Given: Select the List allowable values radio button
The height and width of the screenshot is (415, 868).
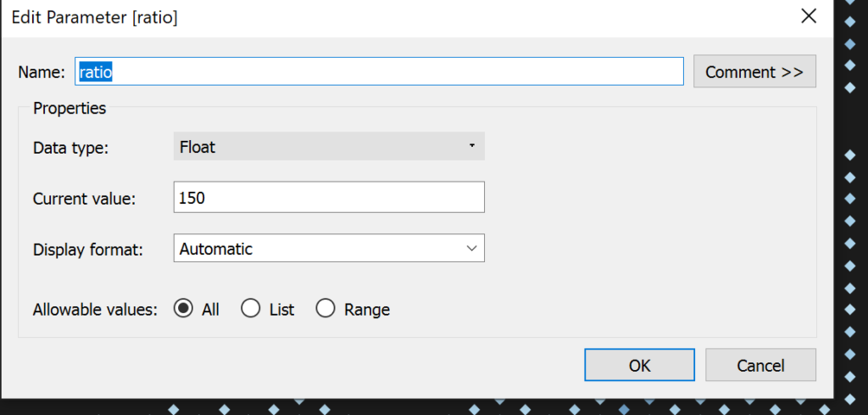Looking at the screenshot, I should tap(251, 308).
